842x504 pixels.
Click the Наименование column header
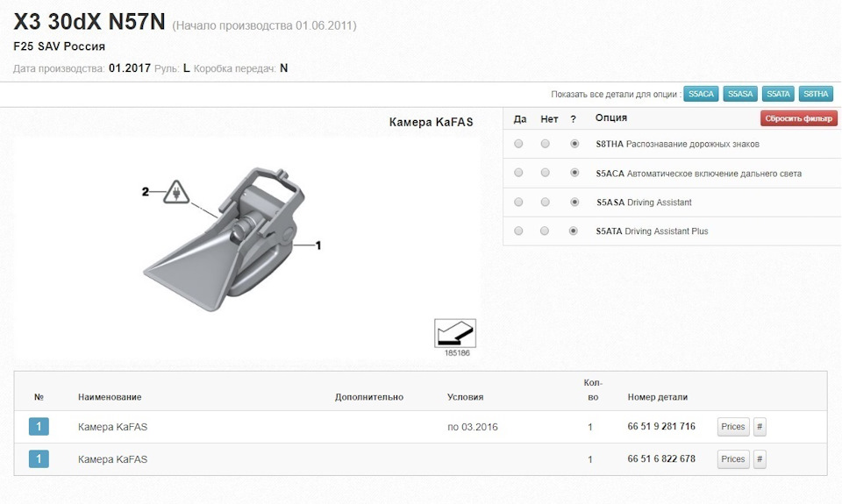(110, 397)
